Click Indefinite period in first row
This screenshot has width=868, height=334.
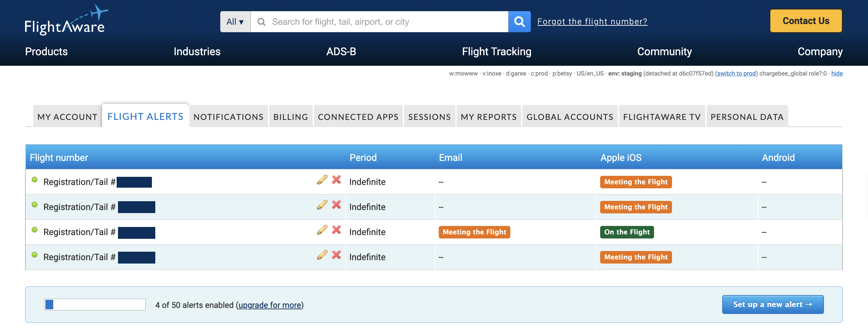pos(367,182)
